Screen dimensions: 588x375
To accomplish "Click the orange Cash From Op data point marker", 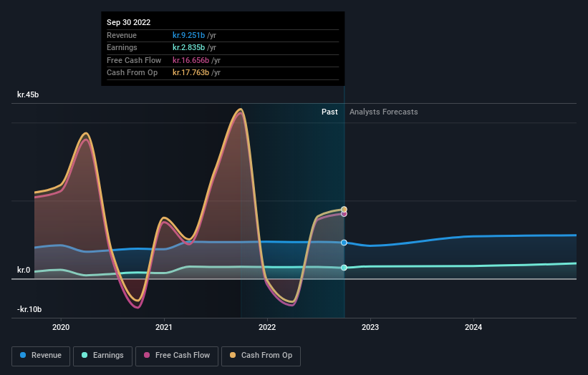I will click(344, 210).
